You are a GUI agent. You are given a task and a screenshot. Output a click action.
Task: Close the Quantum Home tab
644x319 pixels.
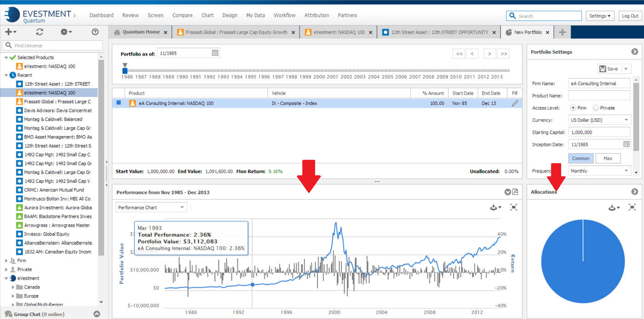166,33
